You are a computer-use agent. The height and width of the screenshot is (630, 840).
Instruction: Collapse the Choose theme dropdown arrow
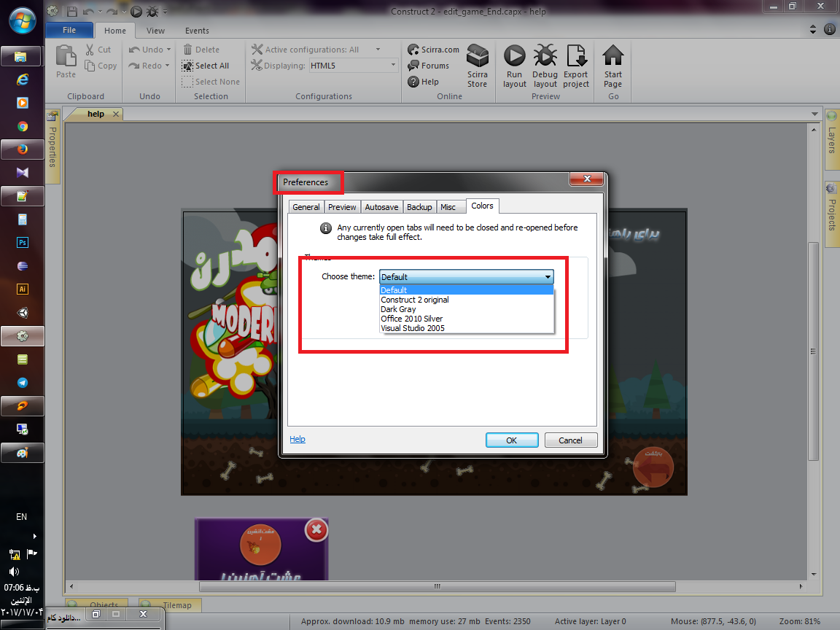click(548, 277)
